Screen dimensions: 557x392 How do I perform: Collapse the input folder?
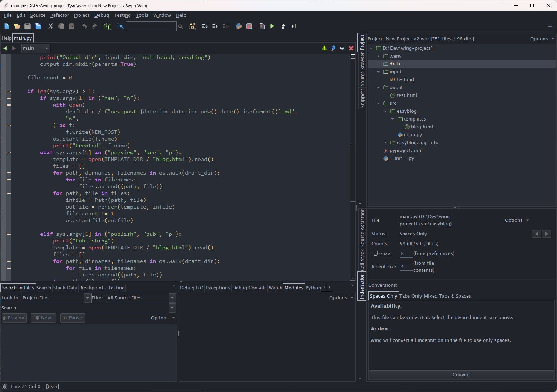point(378,72)
